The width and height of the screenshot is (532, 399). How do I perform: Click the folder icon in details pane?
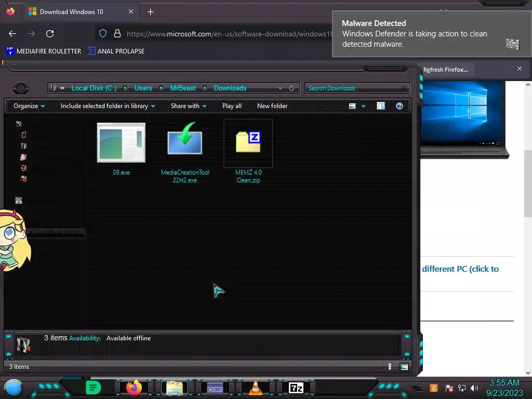[x=23, y=345]
